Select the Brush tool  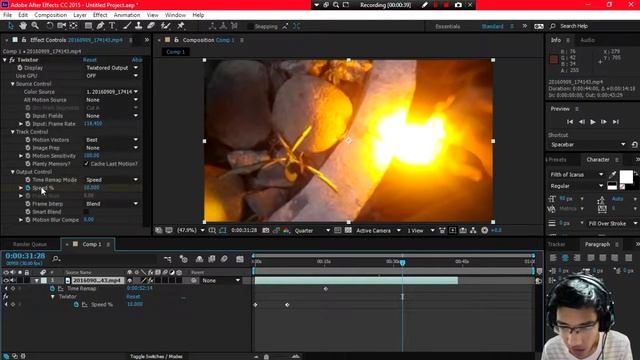[127, 26]
